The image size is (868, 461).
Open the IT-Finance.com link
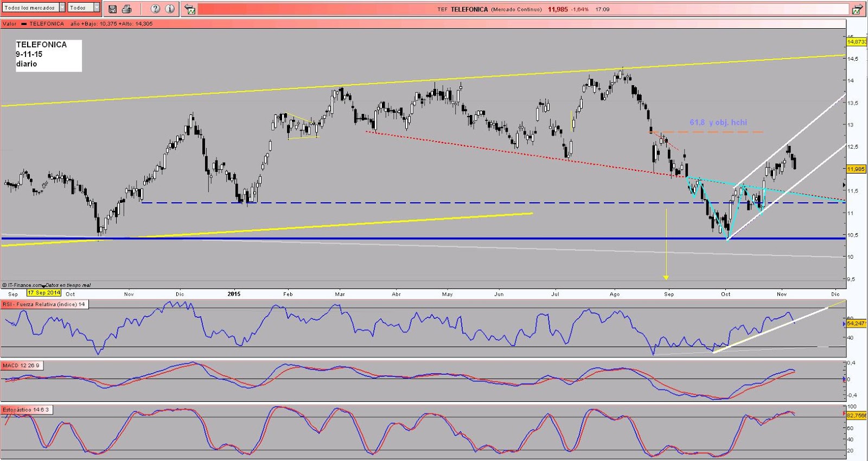(23, 285)
